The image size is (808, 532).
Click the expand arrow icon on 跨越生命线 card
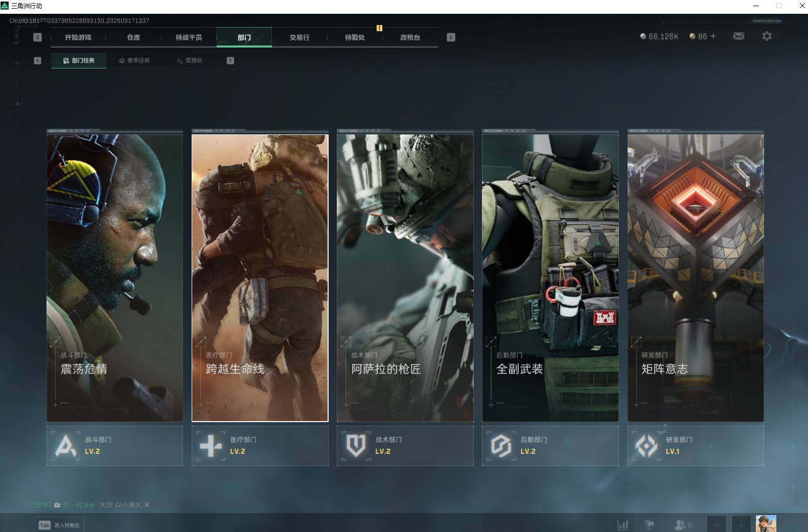(x=201, y=341)
